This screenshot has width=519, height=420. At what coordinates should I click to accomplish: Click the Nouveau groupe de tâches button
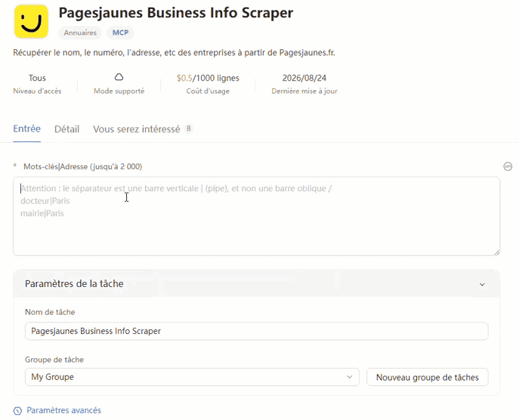(x=428, y=377)
